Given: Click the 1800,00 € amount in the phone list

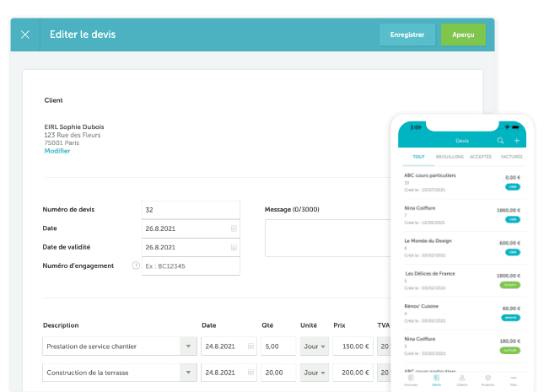Looking at the screenshot, I should [x=509, y=276].
